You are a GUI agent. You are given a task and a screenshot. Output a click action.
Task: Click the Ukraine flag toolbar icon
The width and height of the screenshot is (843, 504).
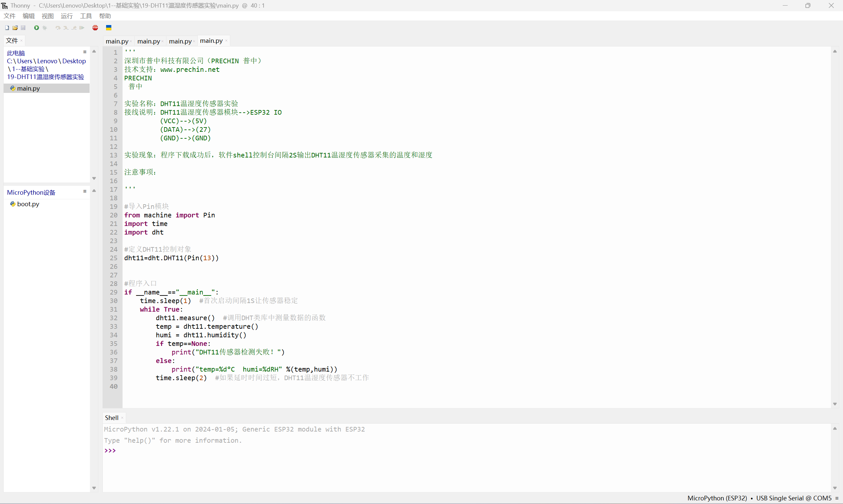(109, 28)
